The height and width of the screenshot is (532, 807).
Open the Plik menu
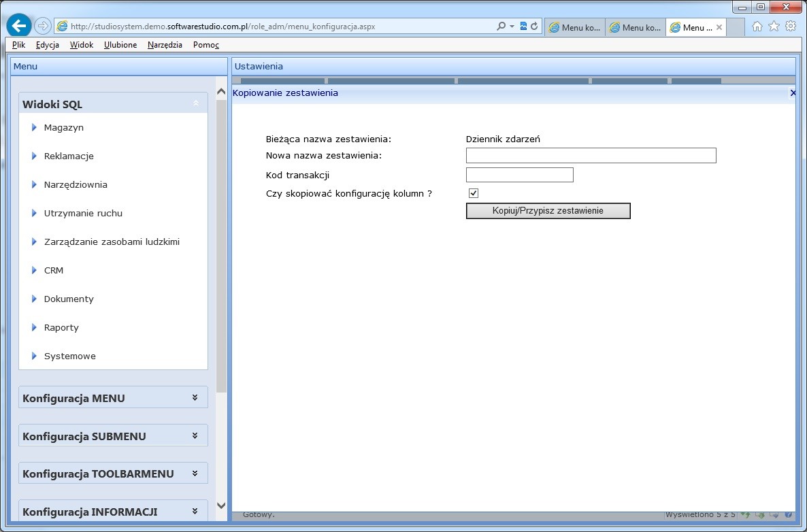[18, 45]
